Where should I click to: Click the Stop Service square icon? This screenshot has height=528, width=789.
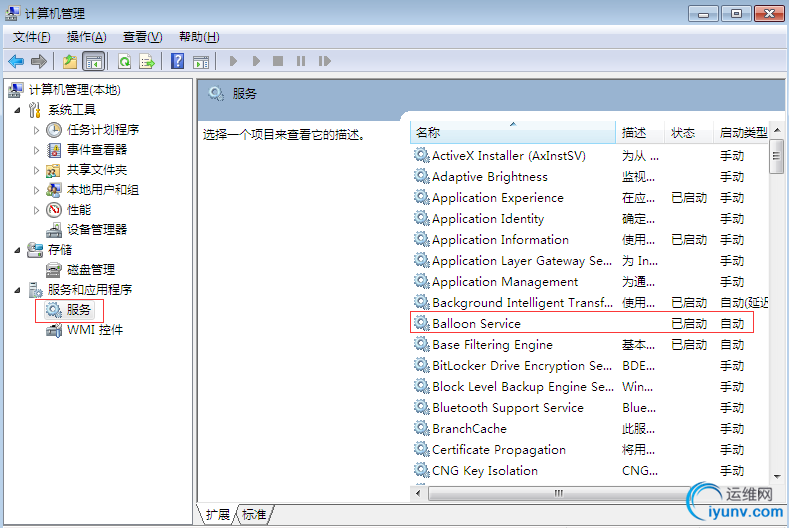pyautogui.click(x=278, y=61)
